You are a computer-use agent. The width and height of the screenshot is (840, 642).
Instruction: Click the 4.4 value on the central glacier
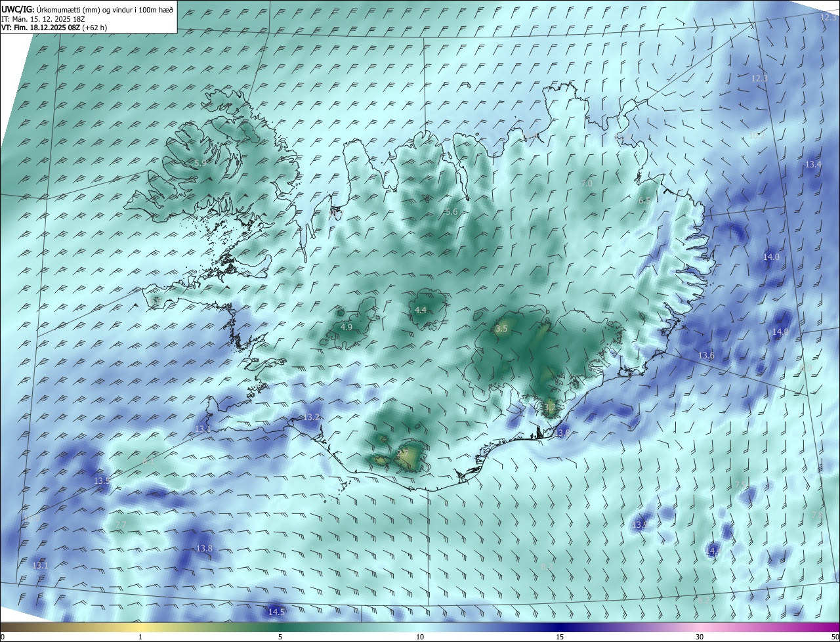(421, 310)
